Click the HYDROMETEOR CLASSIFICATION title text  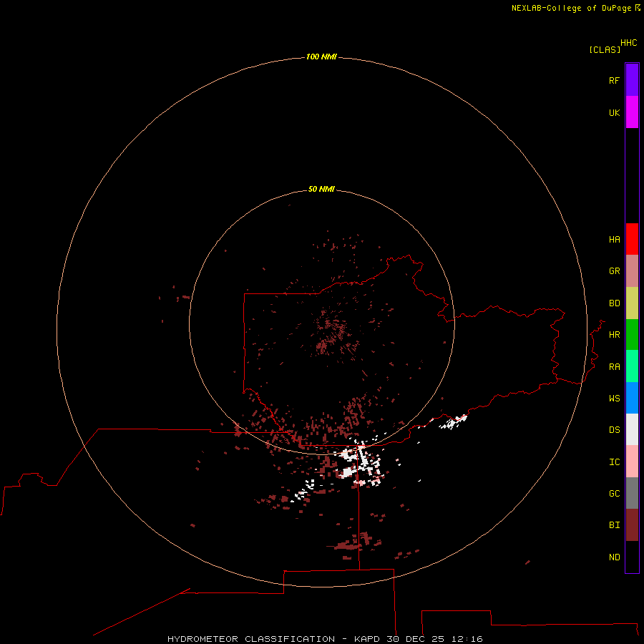click(x=251, y=639)
